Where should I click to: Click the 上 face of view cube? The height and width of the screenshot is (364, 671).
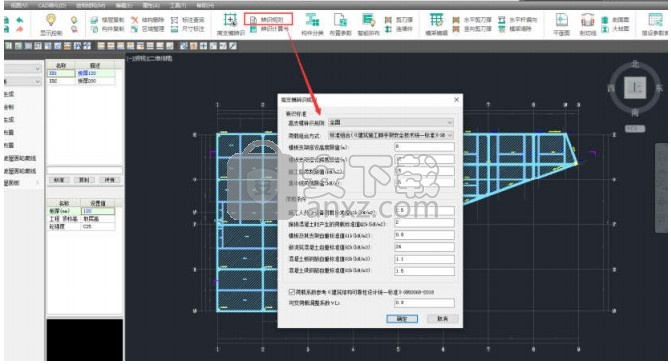(635, 88)
